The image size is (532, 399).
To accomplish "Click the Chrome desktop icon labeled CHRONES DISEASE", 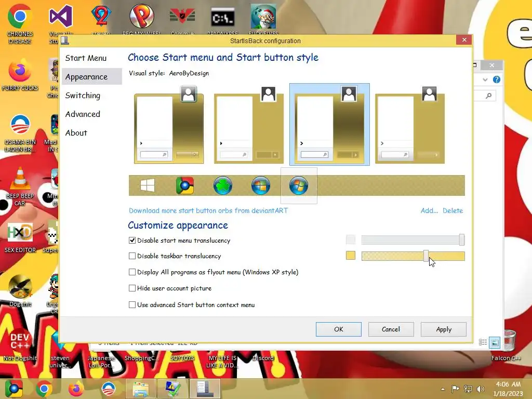I will [x=20, y=24].
